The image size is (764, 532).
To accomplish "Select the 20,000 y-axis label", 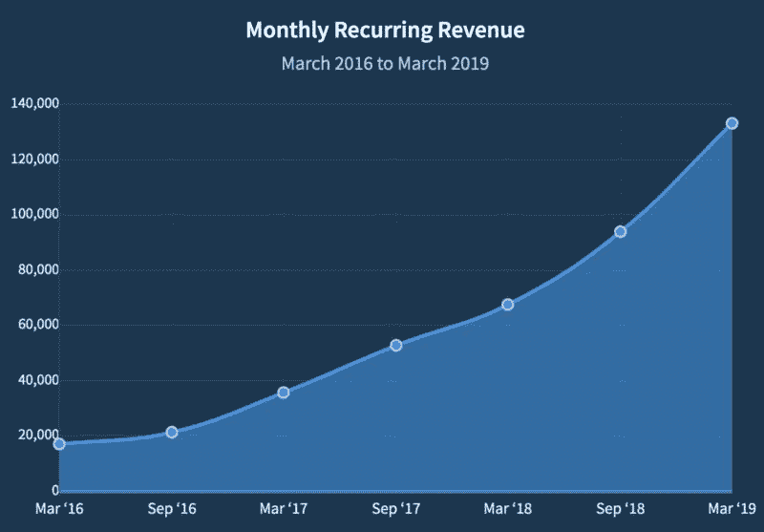I will pos(39,436).
